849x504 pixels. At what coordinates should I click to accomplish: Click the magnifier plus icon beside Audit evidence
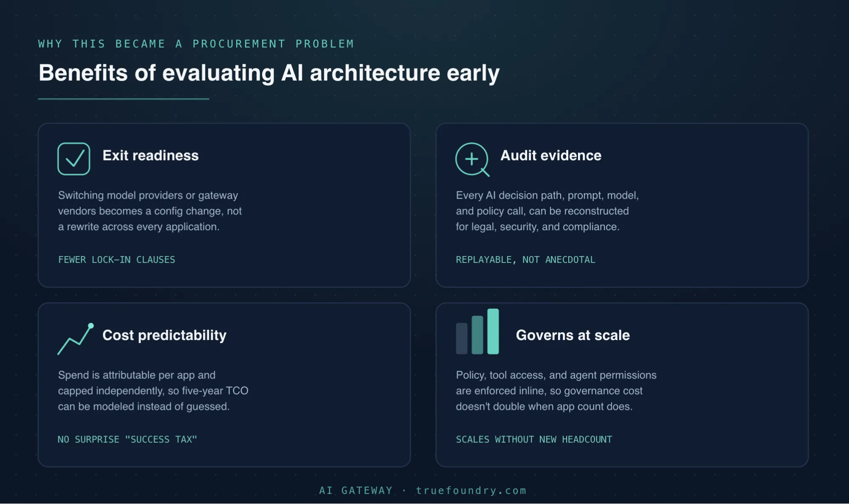point(473,160)
